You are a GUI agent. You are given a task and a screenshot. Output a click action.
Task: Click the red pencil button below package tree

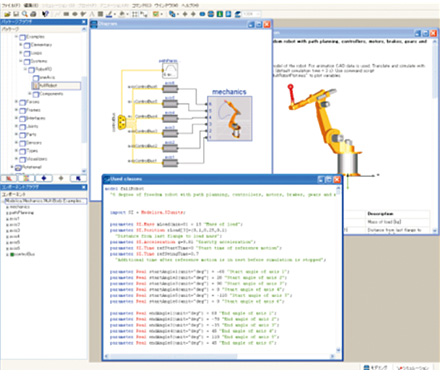9,178
